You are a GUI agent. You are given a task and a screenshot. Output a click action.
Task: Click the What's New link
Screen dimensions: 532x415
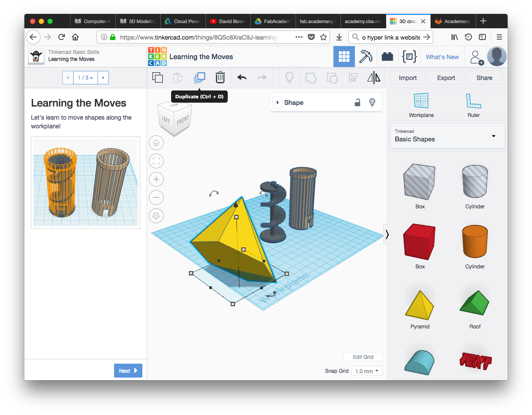(442, 57)
